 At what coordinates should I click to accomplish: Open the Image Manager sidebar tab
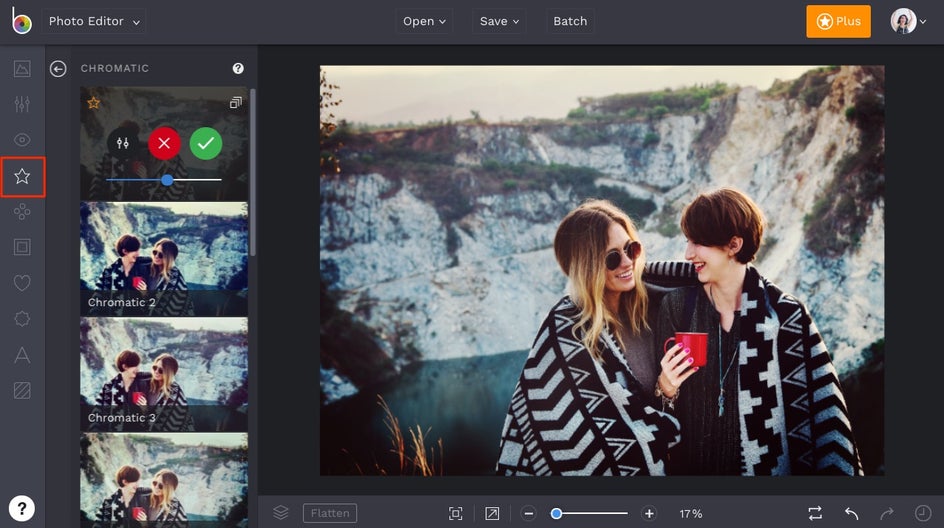22,69
